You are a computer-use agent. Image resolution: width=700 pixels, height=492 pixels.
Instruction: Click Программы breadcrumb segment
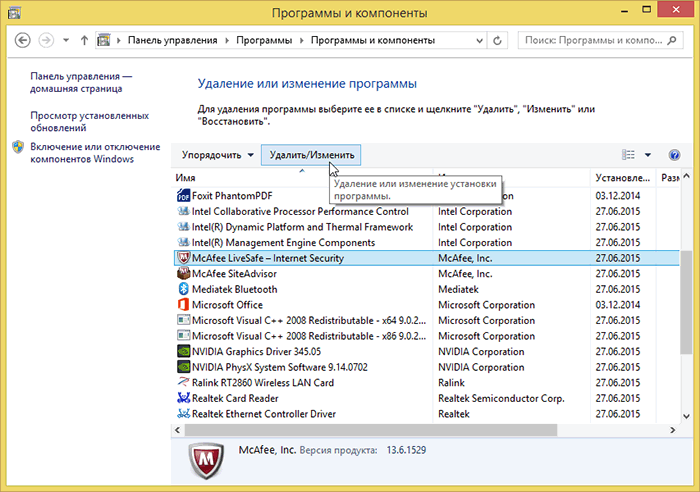pos(264,40)
